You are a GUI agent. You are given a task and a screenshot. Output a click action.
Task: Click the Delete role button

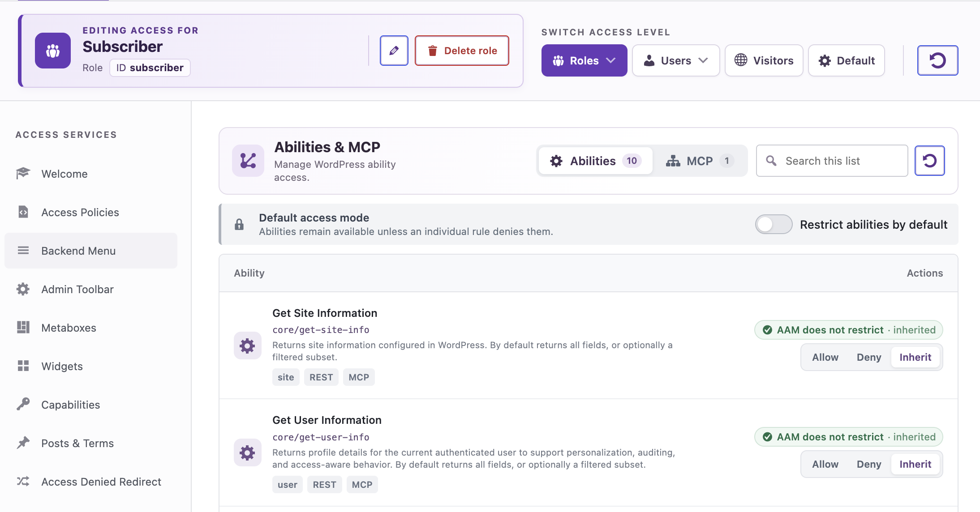(x=462, y=51)
